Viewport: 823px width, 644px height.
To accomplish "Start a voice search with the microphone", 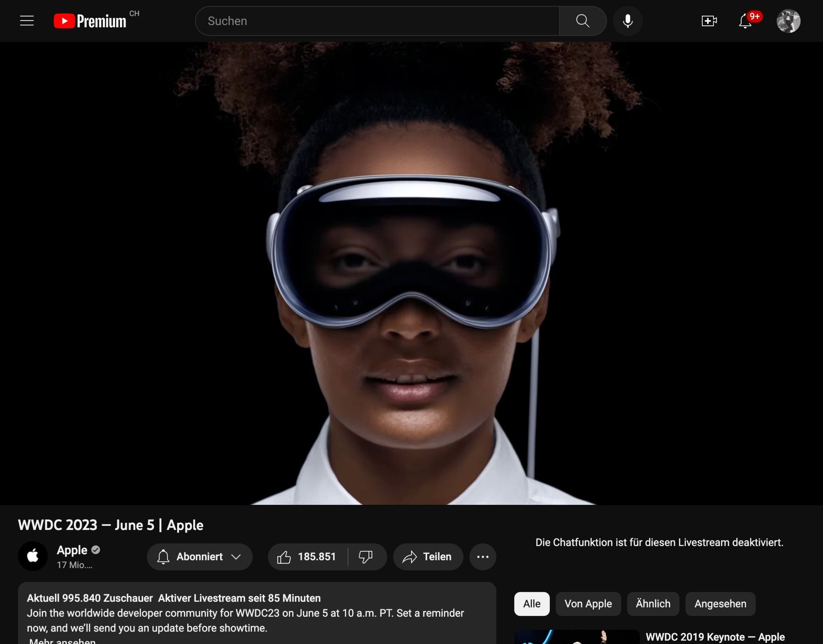I will (x=628, y=21).
